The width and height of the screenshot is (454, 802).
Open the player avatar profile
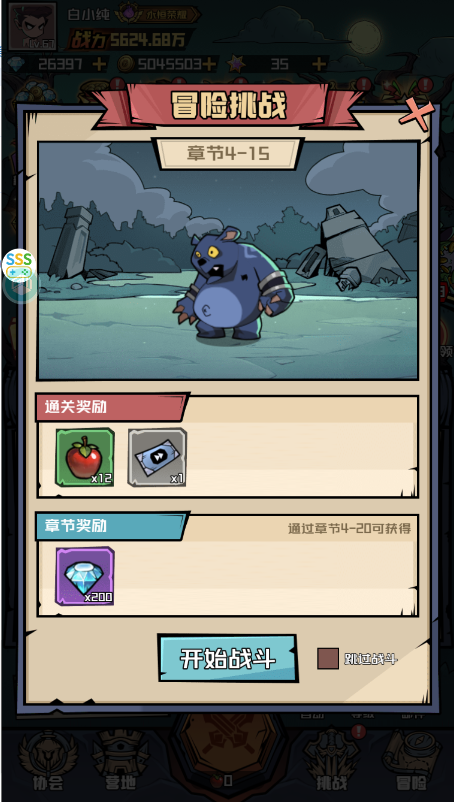[x=33, y=27]
